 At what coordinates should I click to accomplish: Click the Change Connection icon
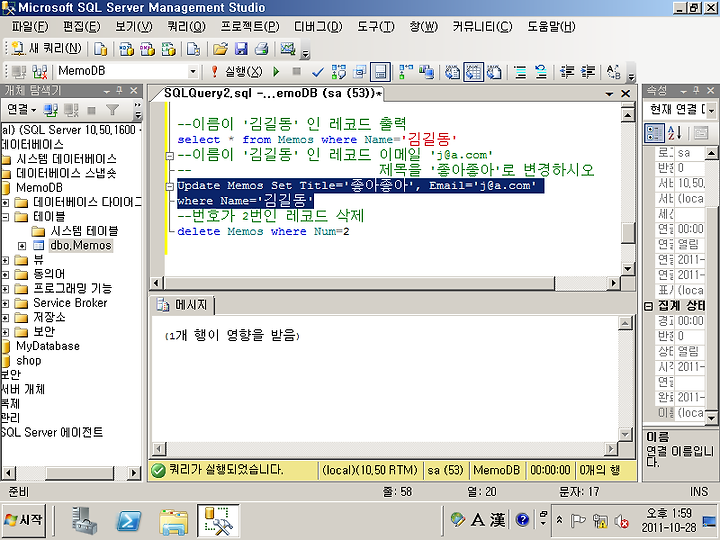coord(40,72)
